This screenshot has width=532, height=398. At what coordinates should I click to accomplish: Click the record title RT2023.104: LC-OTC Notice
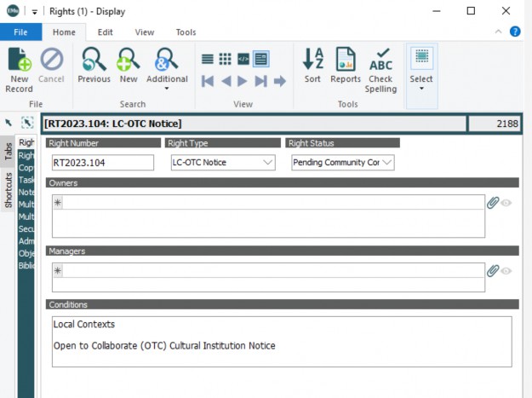tap(113, 124)
